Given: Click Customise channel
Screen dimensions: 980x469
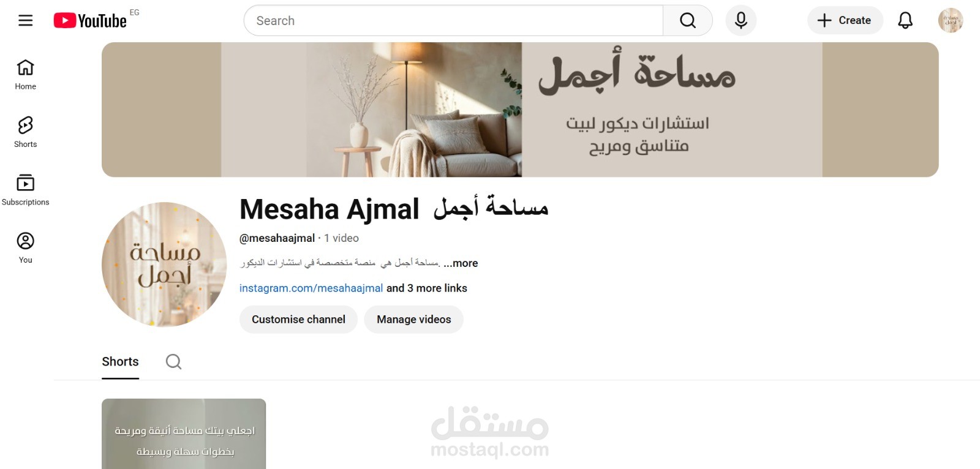Looking at the screenshot, I should tap(298, 320).
